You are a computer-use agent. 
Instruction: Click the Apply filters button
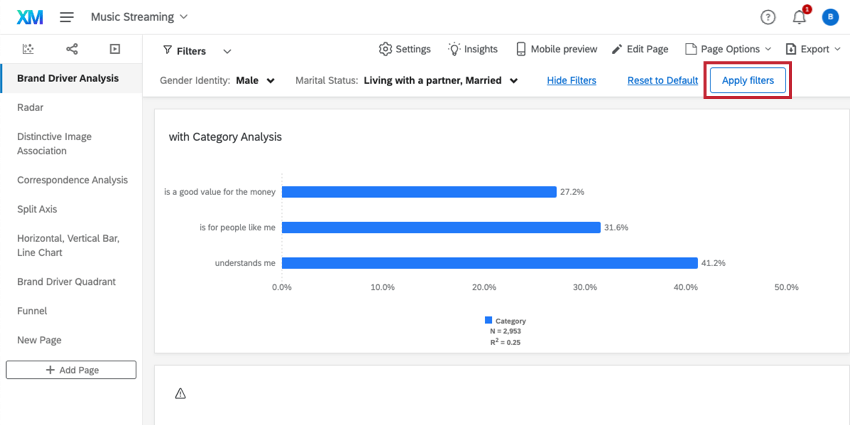pos(748,81)
